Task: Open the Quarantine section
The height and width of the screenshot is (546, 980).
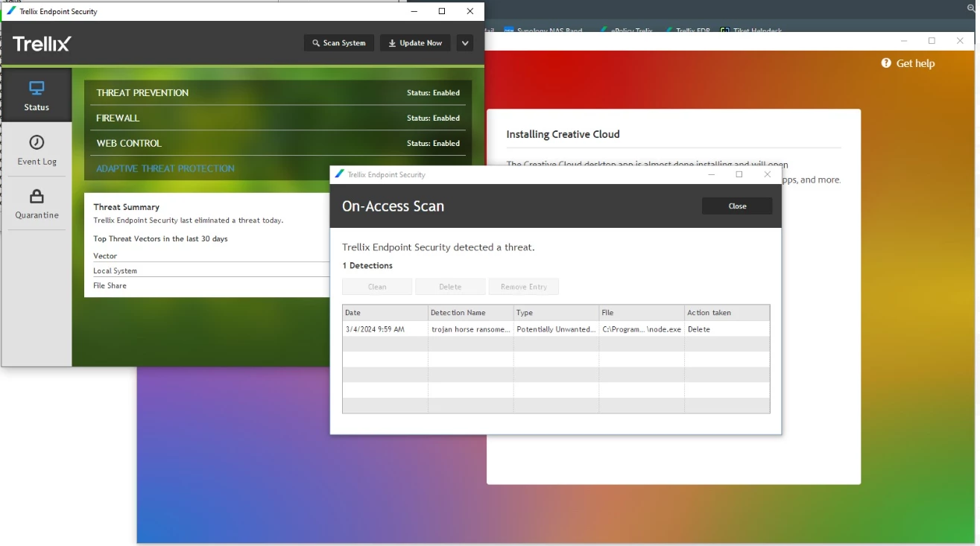Action: [37, 203]
